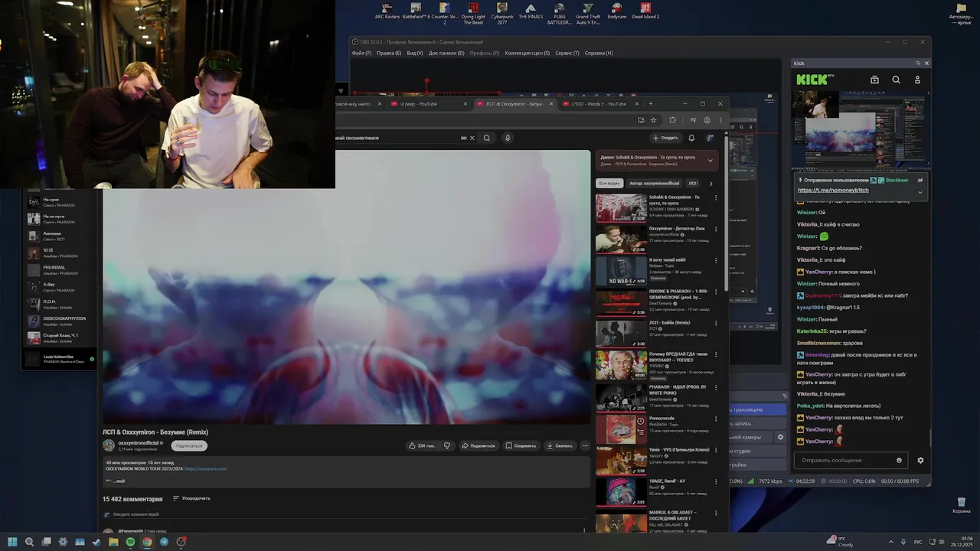Expand the video description ...ещё
The height and width of the screenshot is (551, 980).
coord(119,481)
